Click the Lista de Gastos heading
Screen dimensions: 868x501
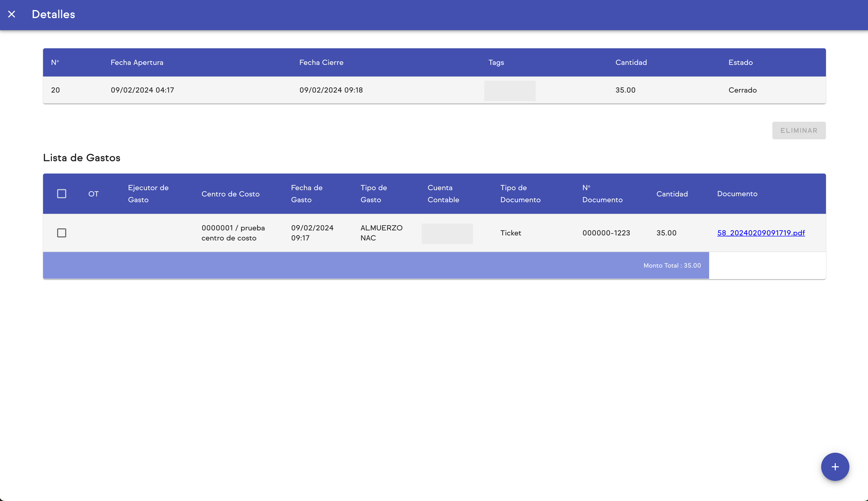(x=82, y=158)
